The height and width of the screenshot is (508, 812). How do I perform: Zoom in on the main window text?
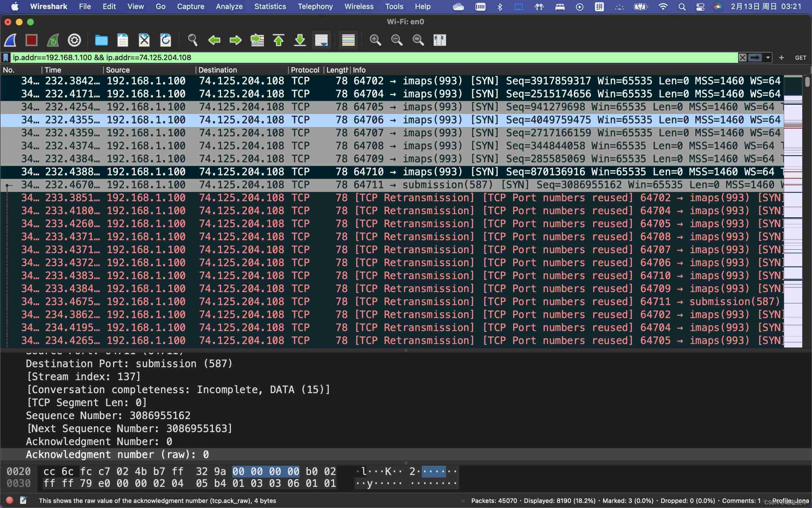click(x=375, y=40)
